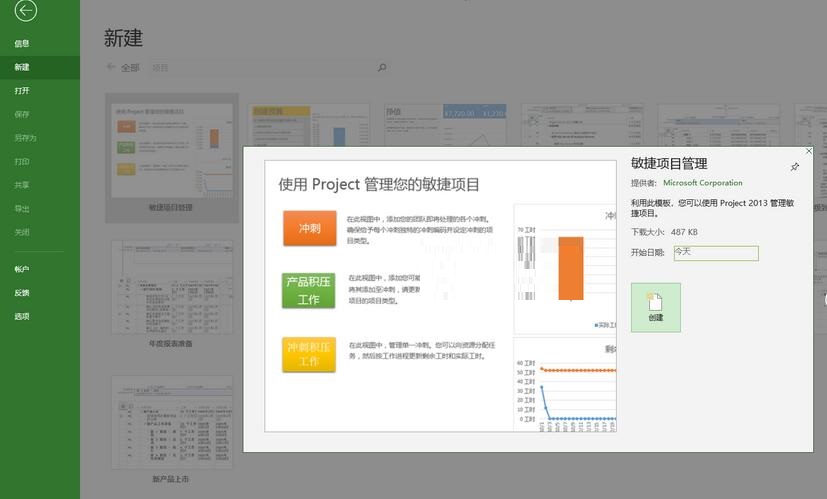The width and height of the screenshot is (827, 499).
Task: Click the green 产品积压工作 button in preview
Action: point(309,291)
